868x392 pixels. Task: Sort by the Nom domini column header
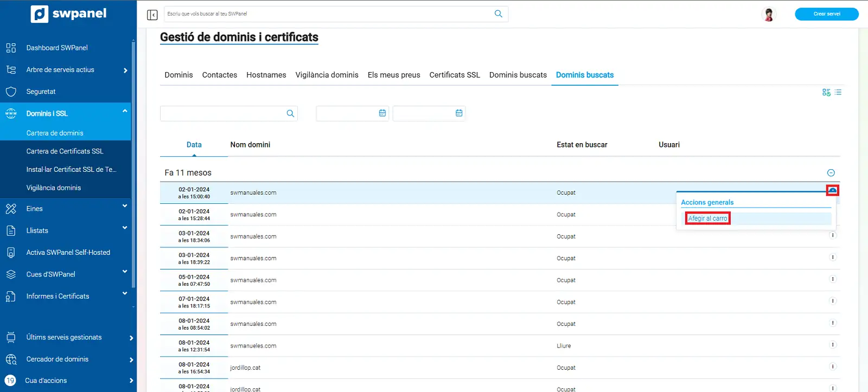[250, 145]
